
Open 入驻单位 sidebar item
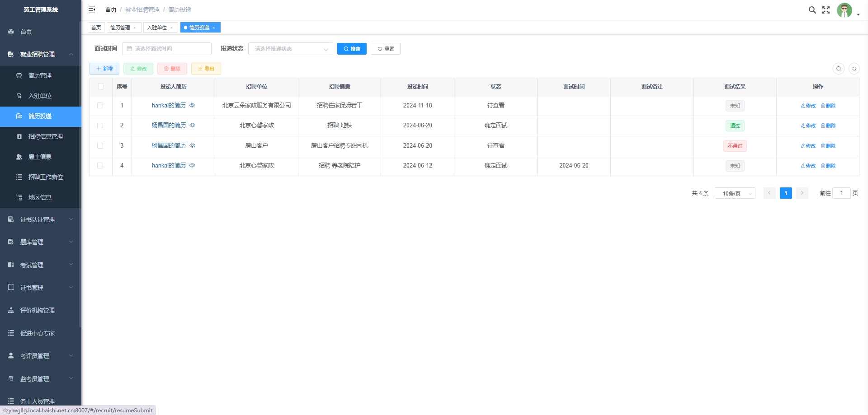[x=41, y=96]
